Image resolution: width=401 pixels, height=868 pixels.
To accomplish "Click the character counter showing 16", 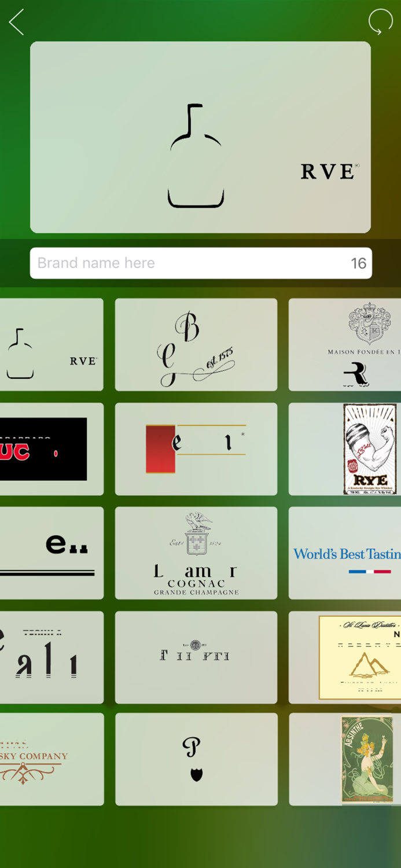I will pos(358,263).
